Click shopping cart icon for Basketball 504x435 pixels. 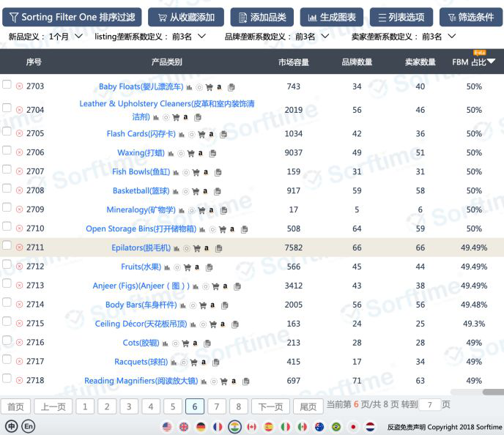(196, 191)
